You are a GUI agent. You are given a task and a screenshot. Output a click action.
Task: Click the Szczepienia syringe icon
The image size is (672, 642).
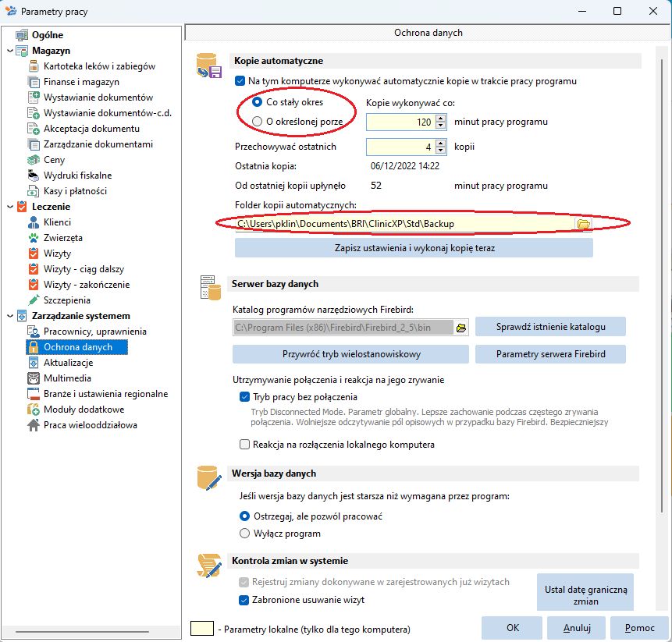coord(34,300)
